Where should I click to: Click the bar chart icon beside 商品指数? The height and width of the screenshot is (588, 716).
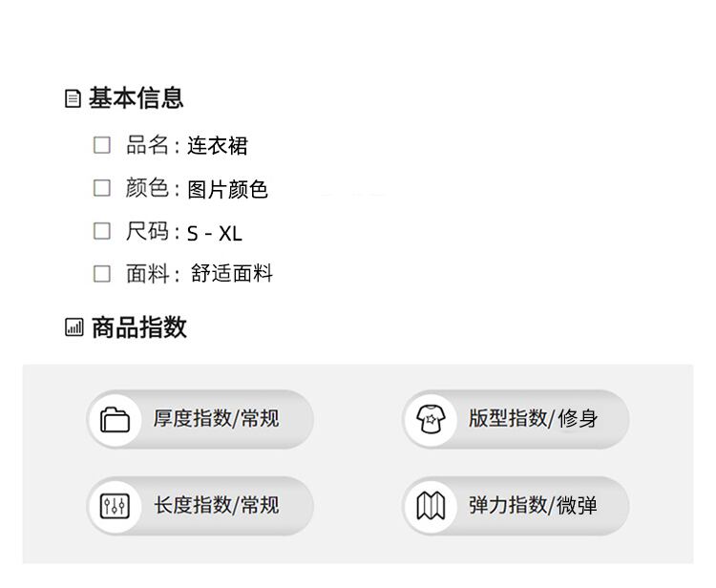tap(74, 328)
